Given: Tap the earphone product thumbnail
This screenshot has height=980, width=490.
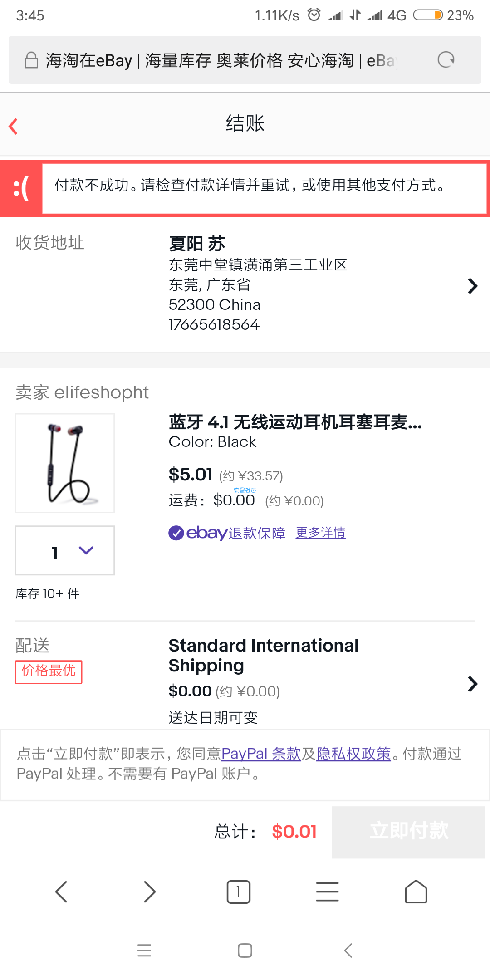Looking at the screenshot, I should tap(65, 463).
